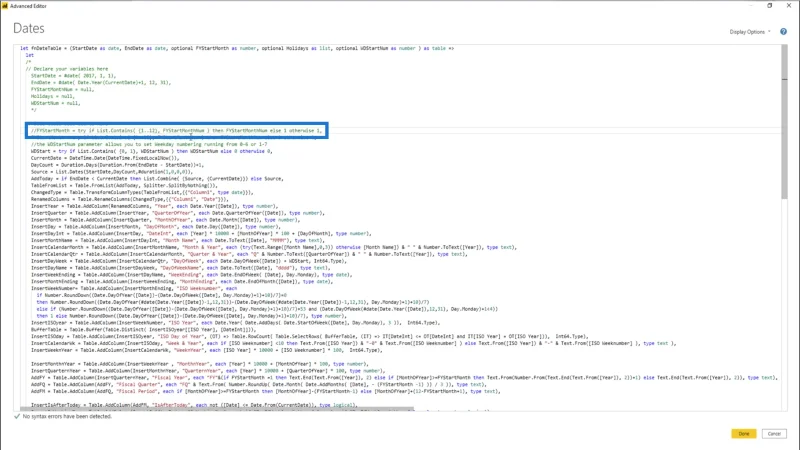The image size is (800, 450).
Task: Click the 'Holidays = null,' line
Action: pos(53,96)
